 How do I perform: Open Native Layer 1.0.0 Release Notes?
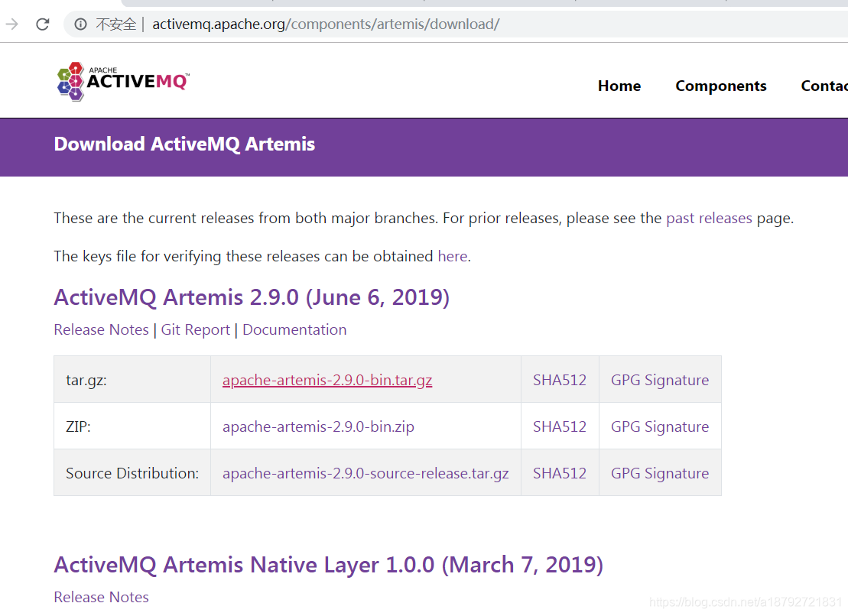coord(101,597)
